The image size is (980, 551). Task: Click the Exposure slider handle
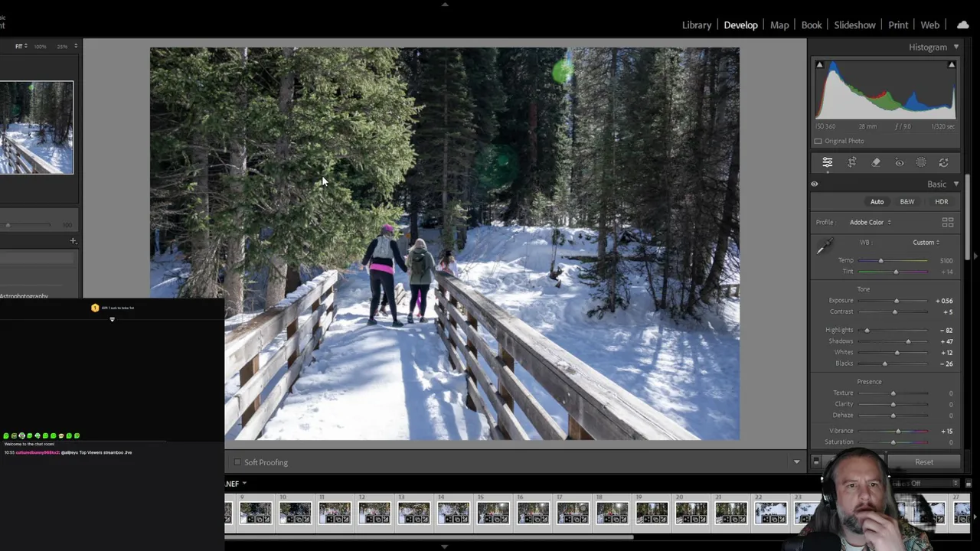897,301
